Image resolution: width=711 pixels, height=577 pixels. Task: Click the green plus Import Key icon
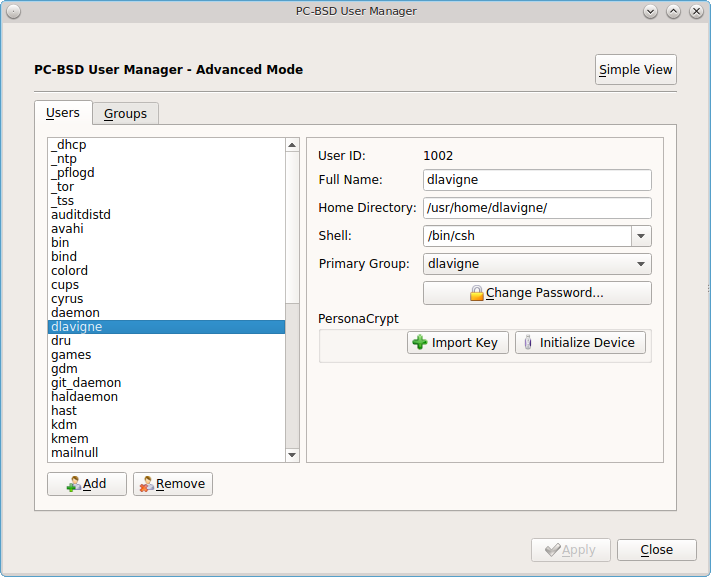click(x=419, y=342)
